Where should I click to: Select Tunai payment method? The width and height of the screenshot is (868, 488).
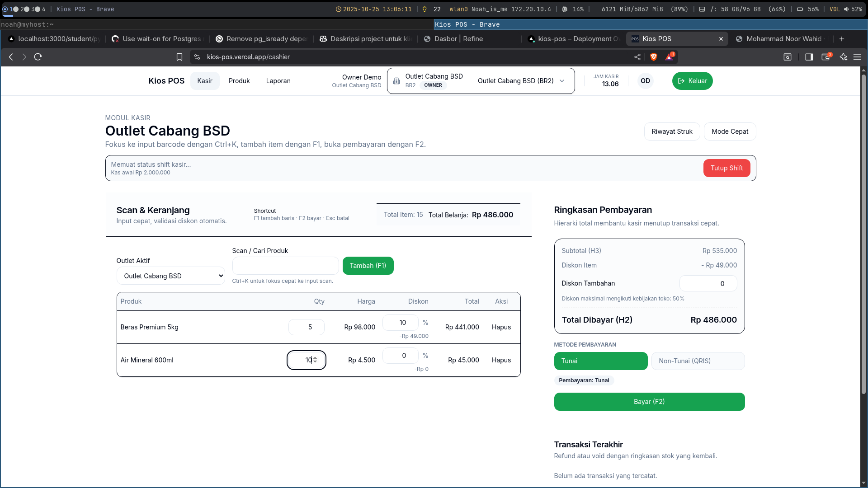point(600,361)
